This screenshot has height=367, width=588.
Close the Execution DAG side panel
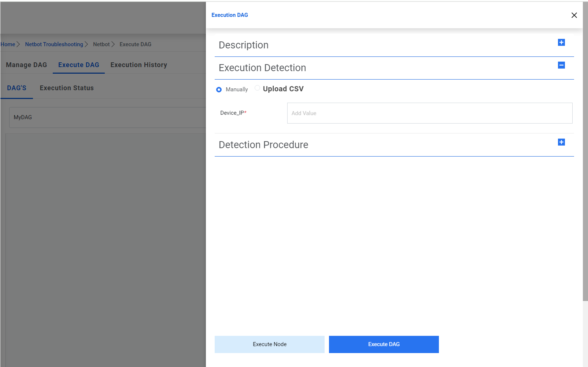[x=574, y=15]
